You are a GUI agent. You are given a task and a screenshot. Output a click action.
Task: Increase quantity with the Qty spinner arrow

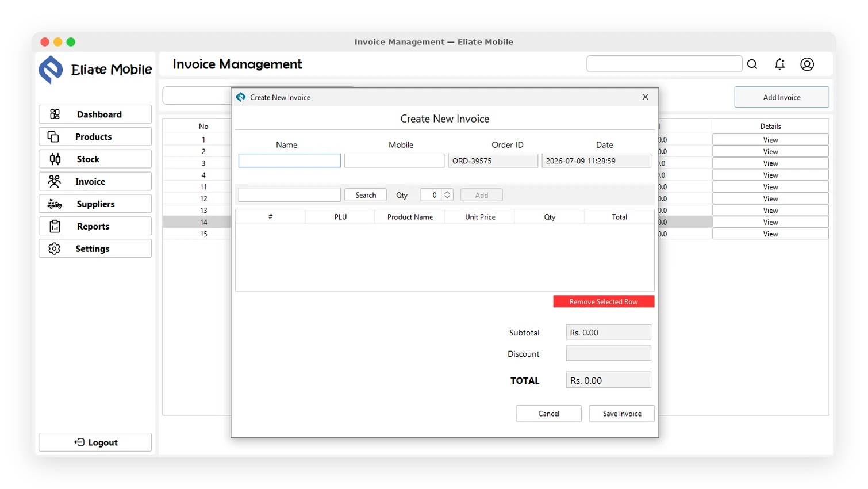(x=447, y=192)
